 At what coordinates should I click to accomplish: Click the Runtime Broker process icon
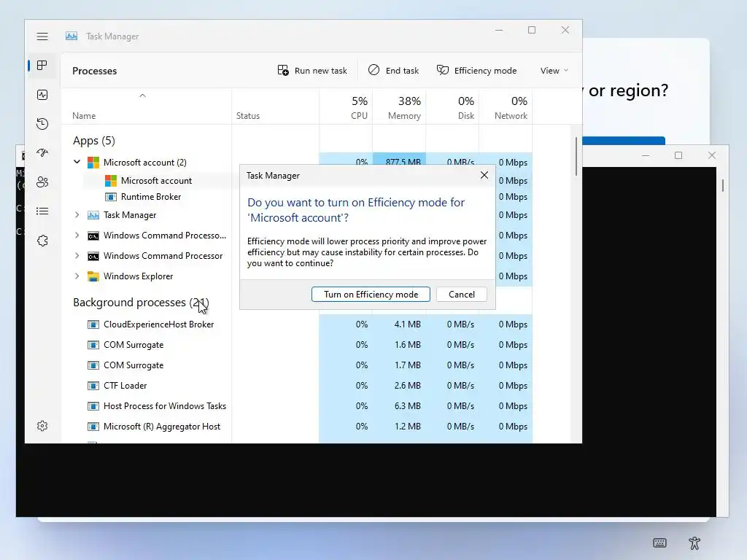[x=111, y=197]
